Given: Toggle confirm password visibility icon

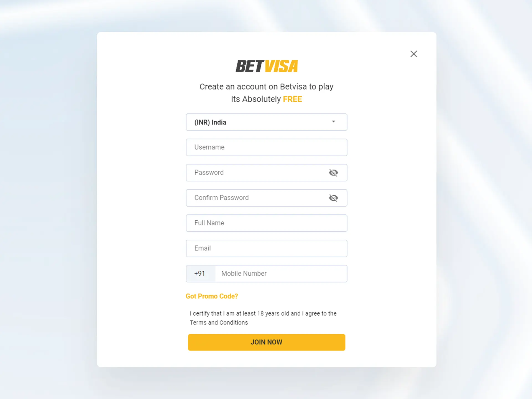Looking at the screenshot, I should point(333,197).
